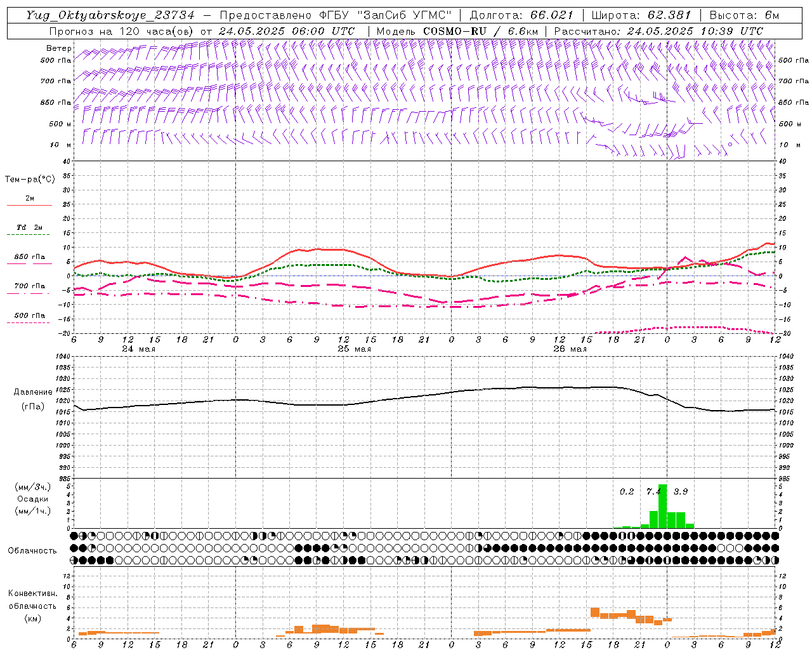Select the 'Широта: 62.381' header value
The image size is (812, 650).
(641, 15)
